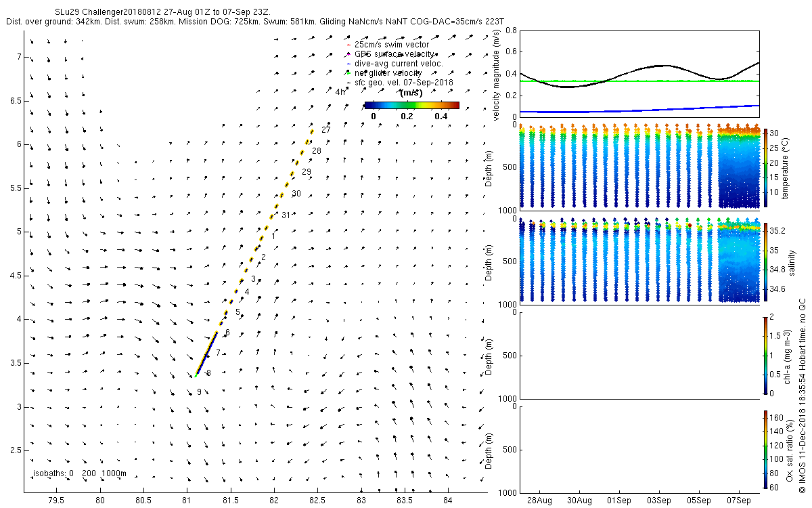Click the chl-a colorbar
The width and height of the screenshot is (812, 508).
[765, 354]
